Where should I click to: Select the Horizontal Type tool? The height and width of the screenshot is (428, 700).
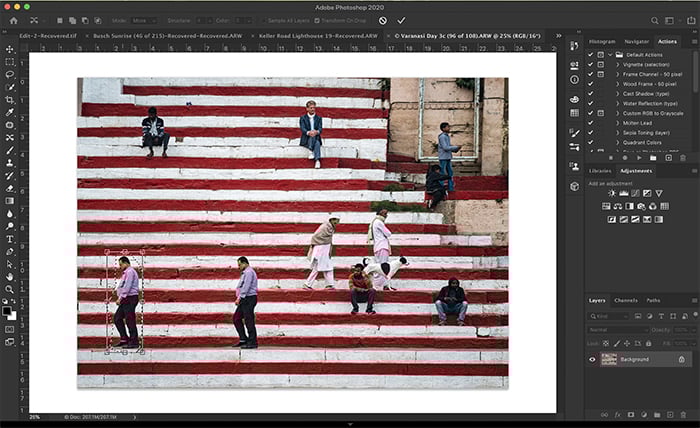point(9,239)
